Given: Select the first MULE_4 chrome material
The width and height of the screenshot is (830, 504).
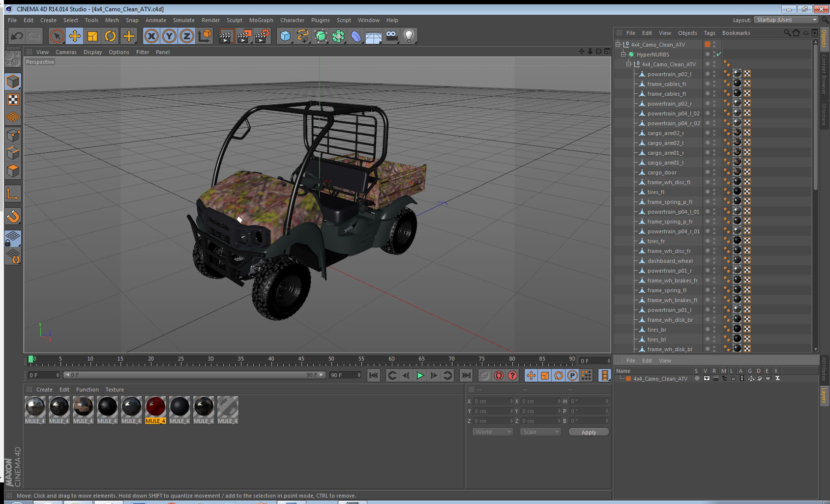Looking at the screenshot, I should click(35, 410).
